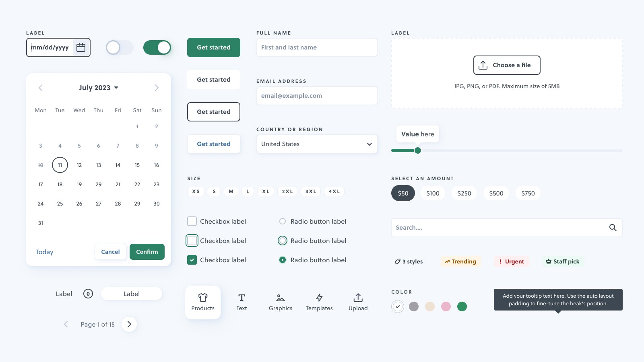Click the Staff pick badge
644x362 pixels.
[x=562, y=261]
